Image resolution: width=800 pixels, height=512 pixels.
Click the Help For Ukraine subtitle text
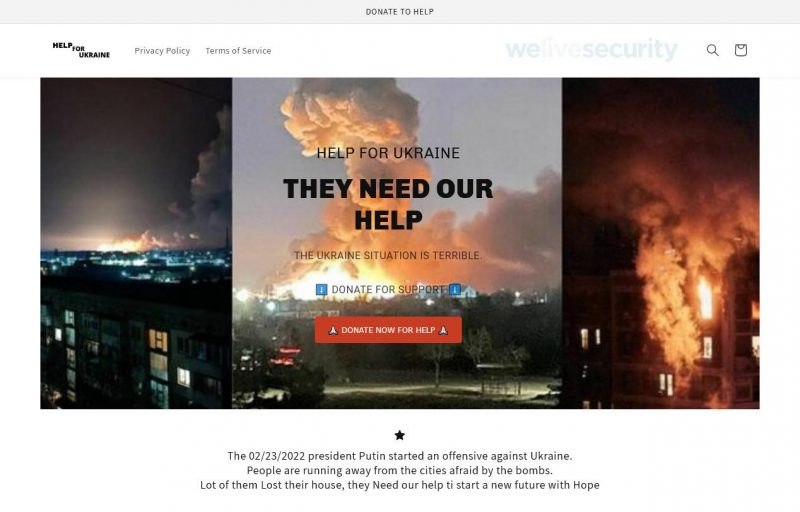coord(388,153)
